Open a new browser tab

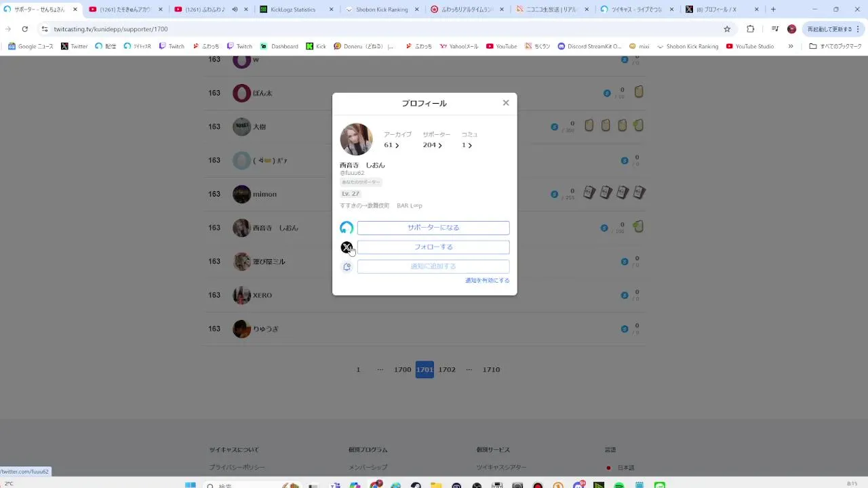773,9
